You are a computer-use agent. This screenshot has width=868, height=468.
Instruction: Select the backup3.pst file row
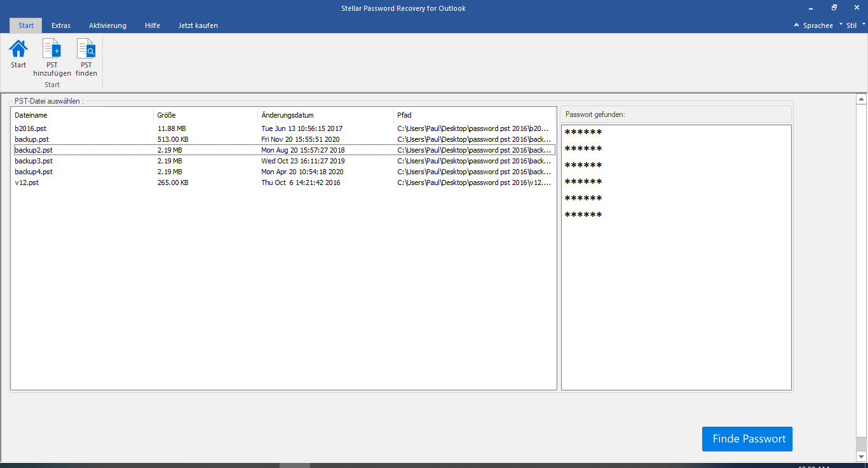pos(283,161)
